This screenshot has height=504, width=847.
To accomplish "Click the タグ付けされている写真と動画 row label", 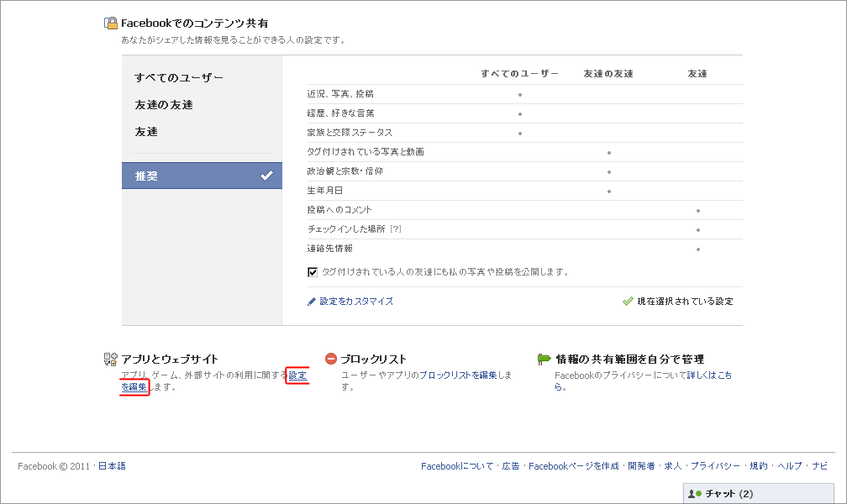I will coord(366,152).
